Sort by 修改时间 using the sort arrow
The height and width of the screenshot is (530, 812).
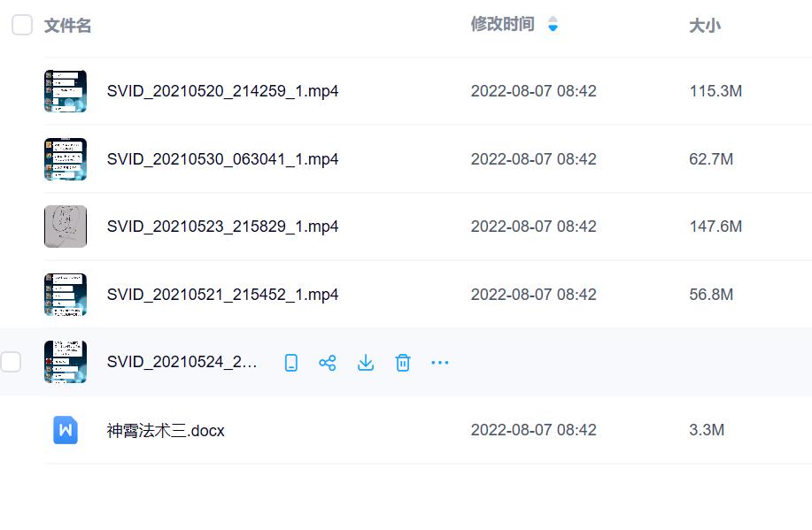[553, 25]
